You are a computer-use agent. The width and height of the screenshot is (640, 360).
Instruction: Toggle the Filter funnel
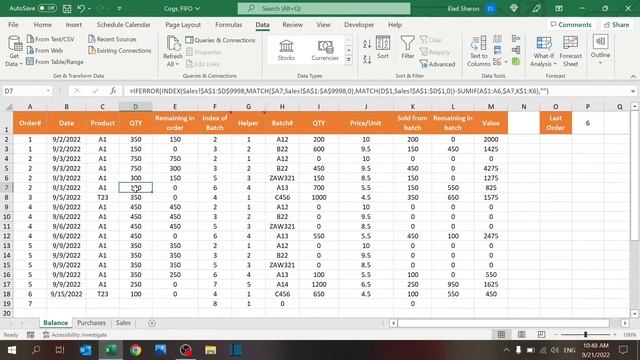[x=407, y=47]
